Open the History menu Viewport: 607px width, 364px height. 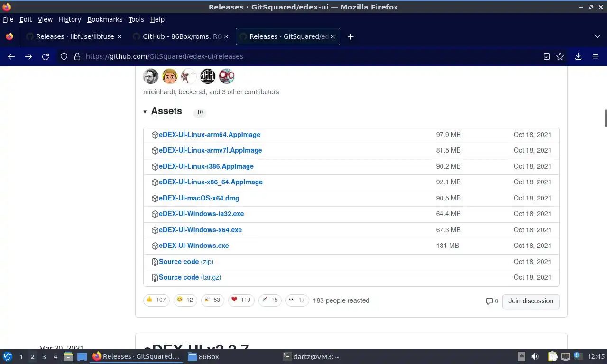(70, 19)
